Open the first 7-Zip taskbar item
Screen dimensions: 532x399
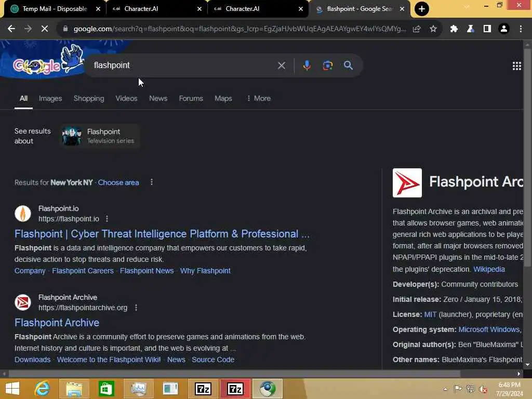[x=203, y=389]
